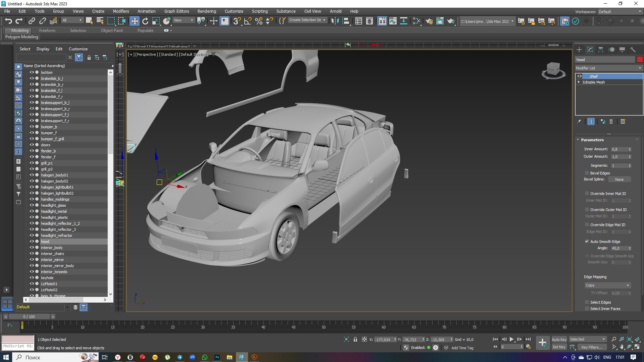Click the Remove modifier trash icon

tap(611, 122)
